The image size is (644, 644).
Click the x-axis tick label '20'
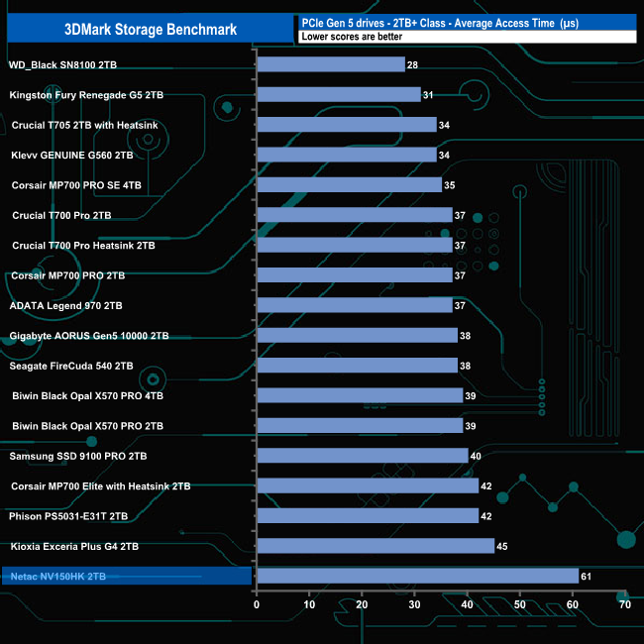pos(362,604)
